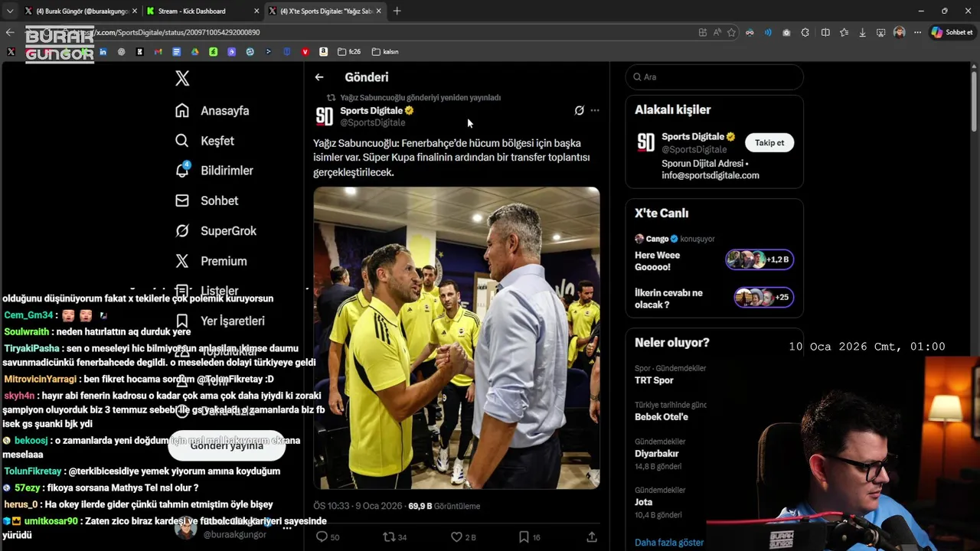Viewport: 980px width, 551px height.
Task: Click the share icon under the post
Action: point(592,537)
